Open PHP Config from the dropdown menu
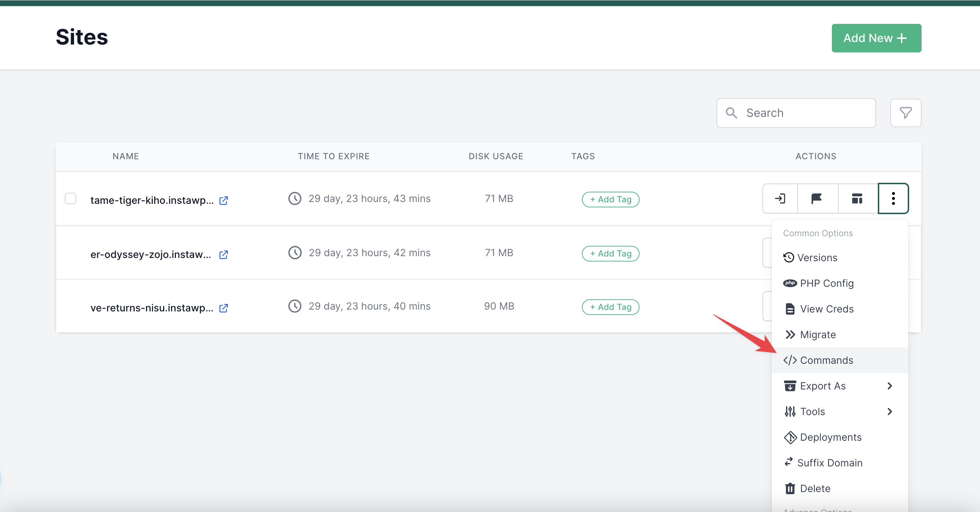This screenshot has width=980, height=512. coord(826,283)
